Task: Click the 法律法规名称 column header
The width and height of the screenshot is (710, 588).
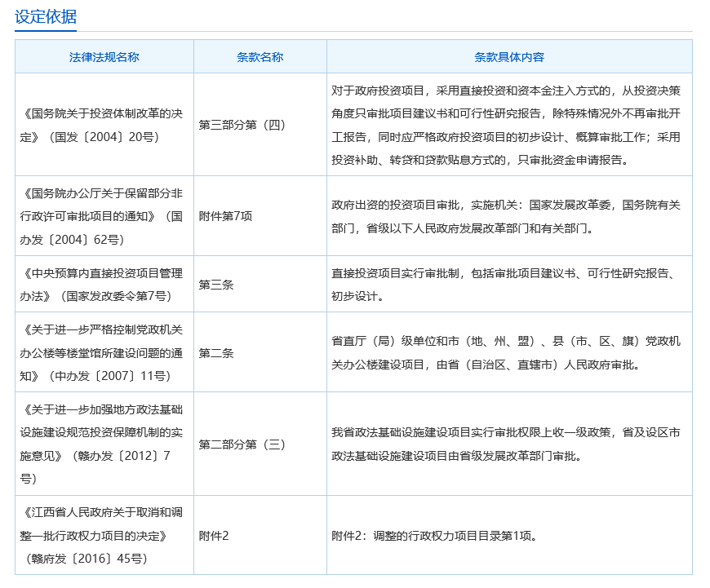Action: pyautogui.click(x=104, y=57)
